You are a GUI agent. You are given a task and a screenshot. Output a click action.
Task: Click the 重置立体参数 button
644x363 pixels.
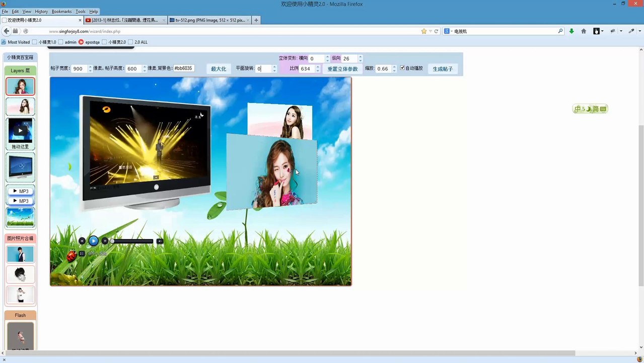tap(342, 69)
